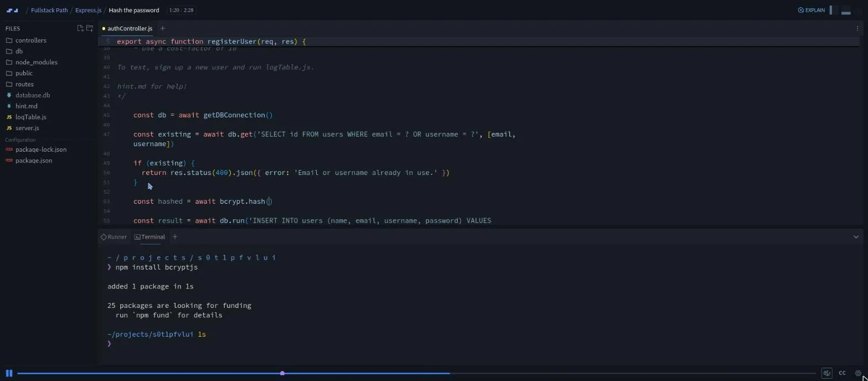Screen dimensions: 868x381
Task: Click the EXPLAIN button
Action: 812,10
